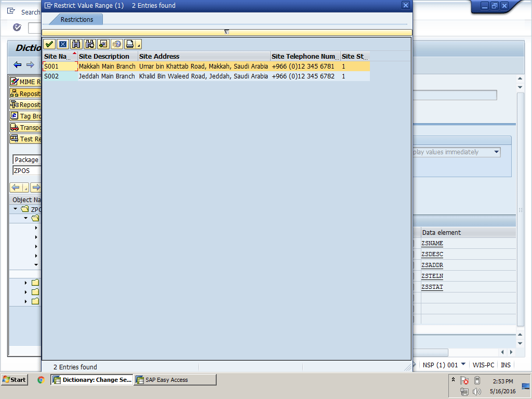The height and width of the screenshot is (399, 532).
Task: Switch to the Restrictions tab
Action: [x=77, y=20]
